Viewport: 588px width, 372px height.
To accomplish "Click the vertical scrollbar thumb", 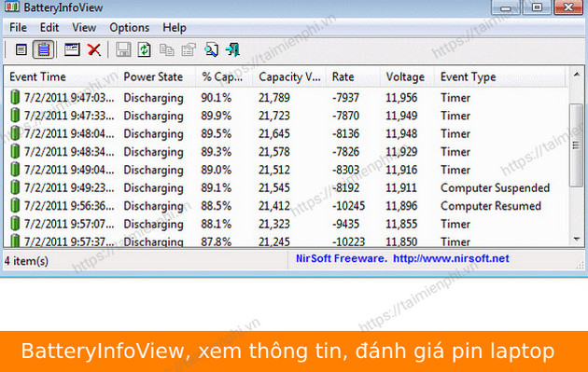I will [x=577, y=145].
